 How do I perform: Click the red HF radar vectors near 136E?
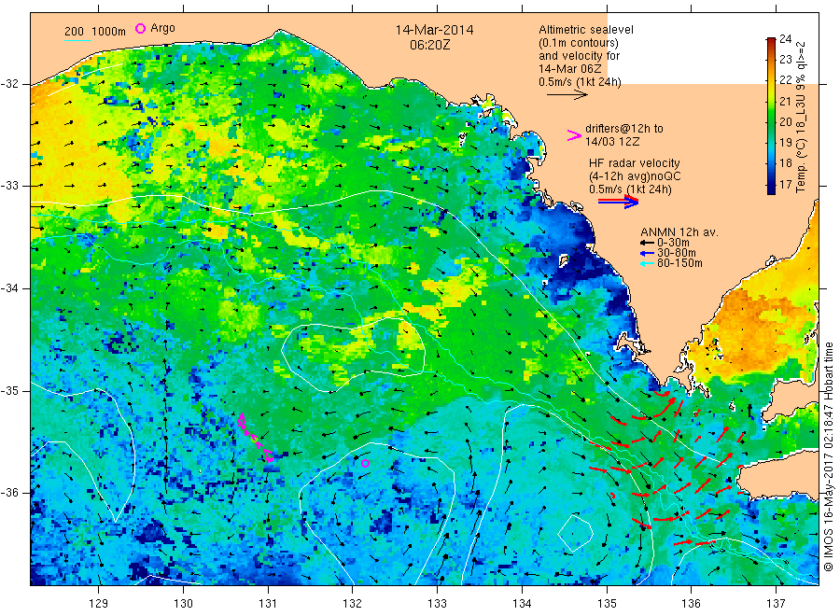[669, 469]
